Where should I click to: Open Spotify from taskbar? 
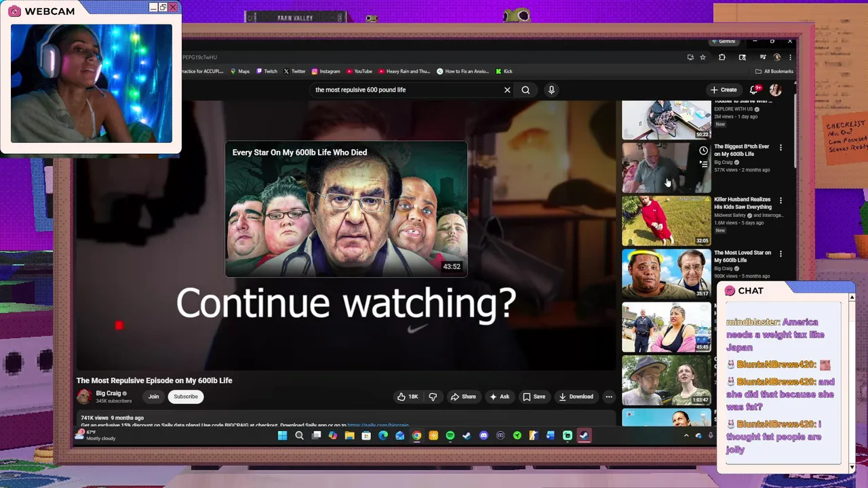[x=450, y=436]
